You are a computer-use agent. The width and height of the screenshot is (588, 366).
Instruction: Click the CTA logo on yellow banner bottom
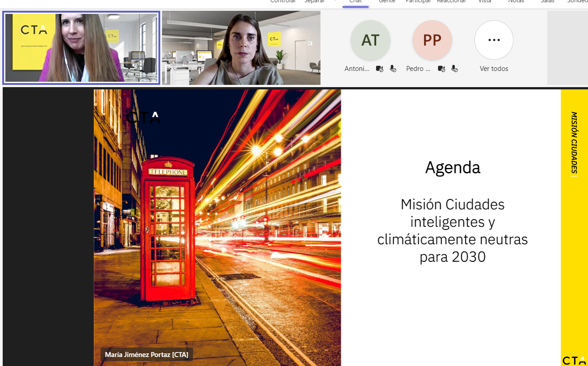click(574, 360)
